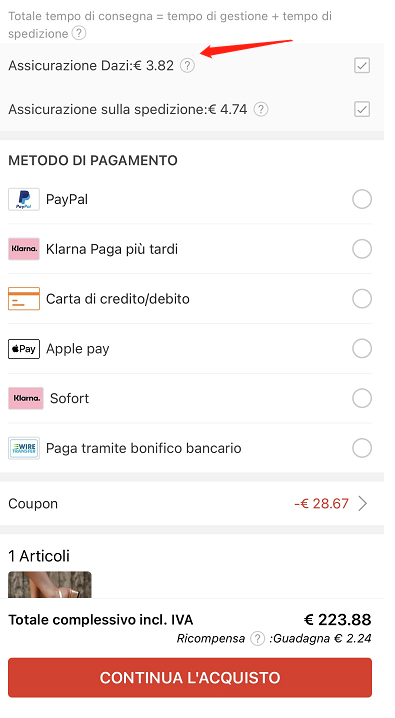Screen dimensions: 395x718
Task: Click the Apple Pay logo
Action: click(x=24, y=348)
